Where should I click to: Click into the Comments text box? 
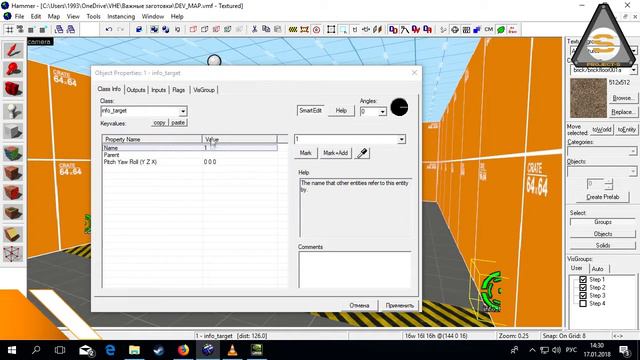[354, 269]
